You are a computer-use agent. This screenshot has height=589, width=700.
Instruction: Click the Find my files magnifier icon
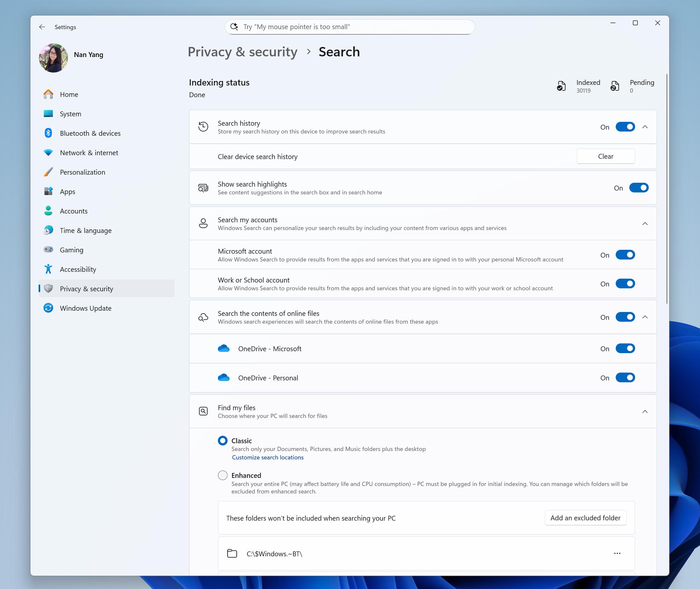pyautogui.click(x=203, y=411)
